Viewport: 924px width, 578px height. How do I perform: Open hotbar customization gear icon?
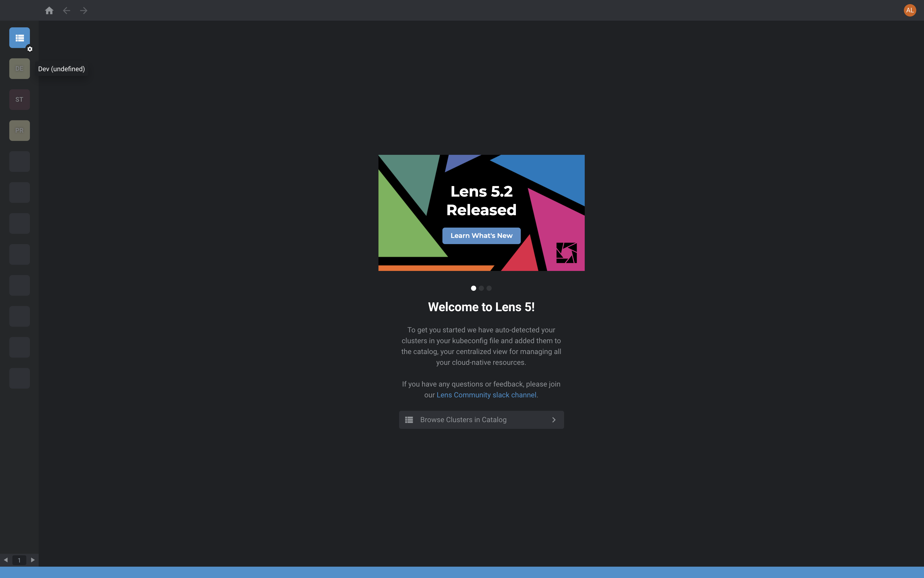point(30,49)
